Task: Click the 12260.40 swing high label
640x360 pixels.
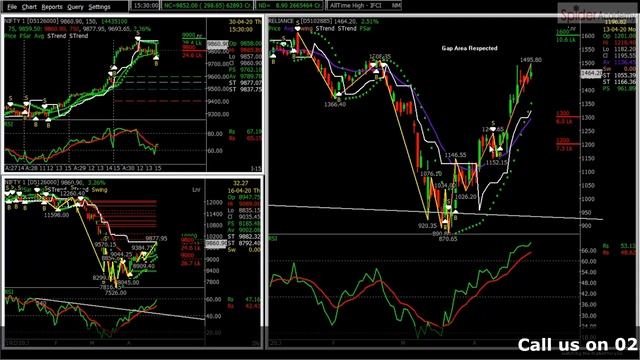Action: pyautogui.click(x=73, y=193)
